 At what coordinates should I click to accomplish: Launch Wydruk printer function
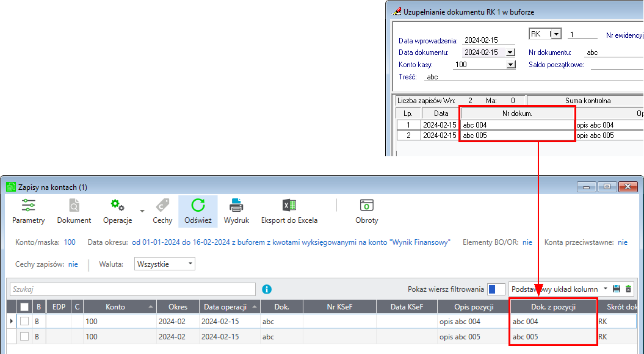click(x=236, y=211)
